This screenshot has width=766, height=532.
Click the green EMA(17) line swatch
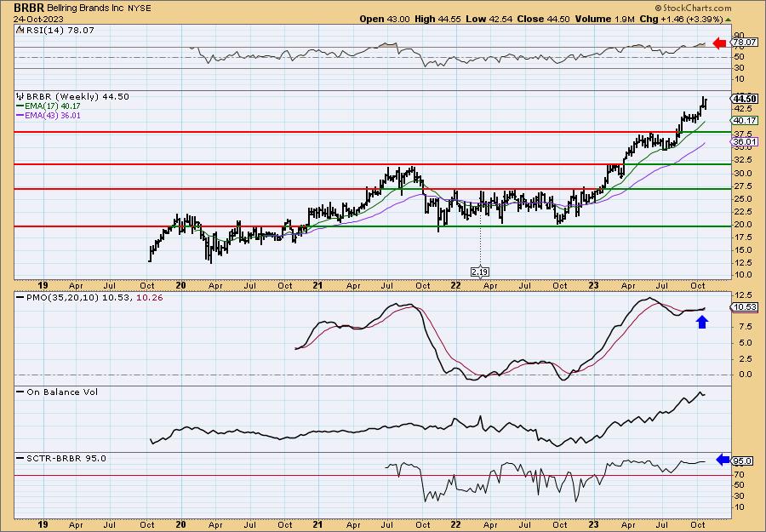point(20,106)
